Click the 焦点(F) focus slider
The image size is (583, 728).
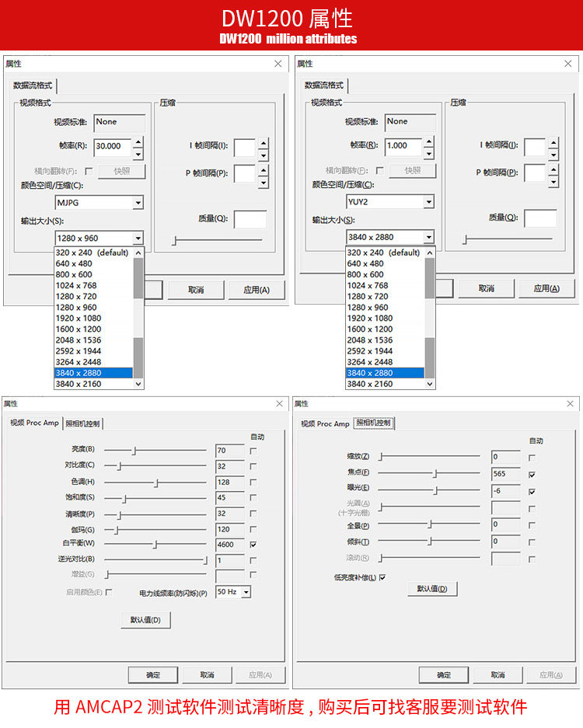429,474
